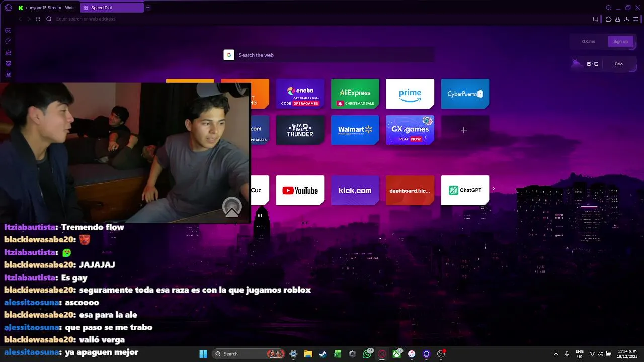The width and height of the screenshot is (644, 362).
Task: Click chat message "valió verga"
Action: pyautogui.click(x=102, y=340)
